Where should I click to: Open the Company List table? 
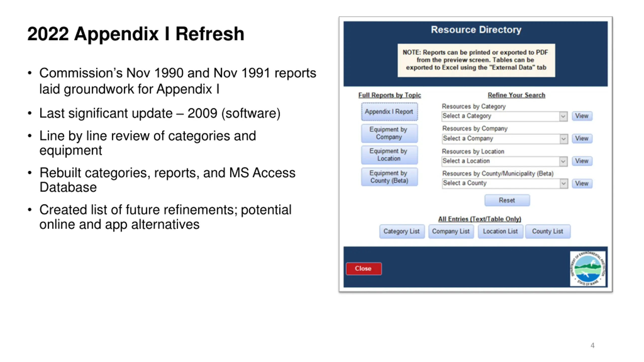451,231
